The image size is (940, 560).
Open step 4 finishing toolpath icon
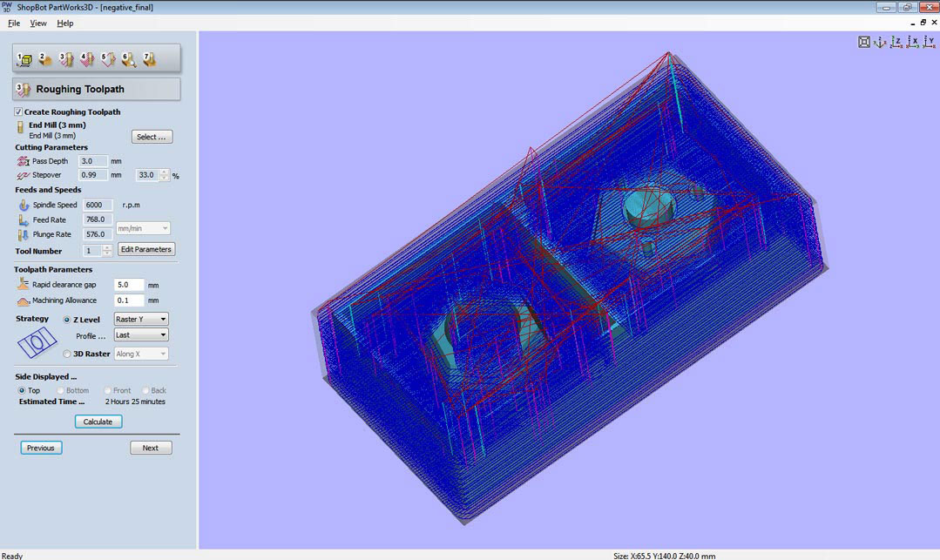87,58
